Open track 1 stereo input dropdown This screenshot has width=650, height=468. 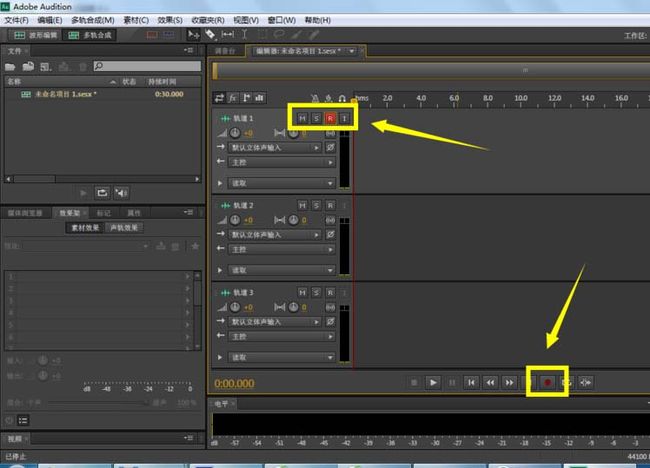[x=275, y=148]
